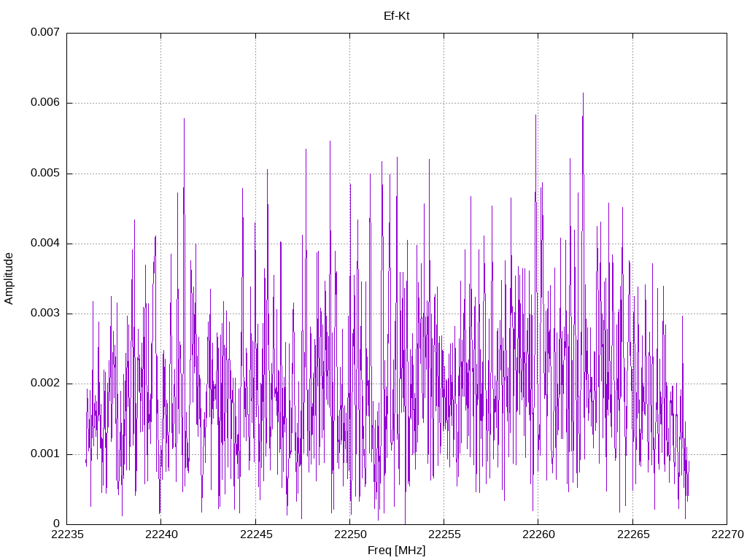Click the 0.001 y-axis tick label

click(x=45, y=454)
